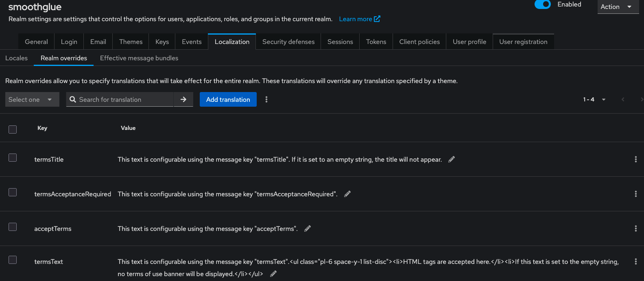Image resolution: width=644 pixels, height=281 pixels.
Task: Select the termsAcceptanceRequired row checkbox
Action: (13, 192)
